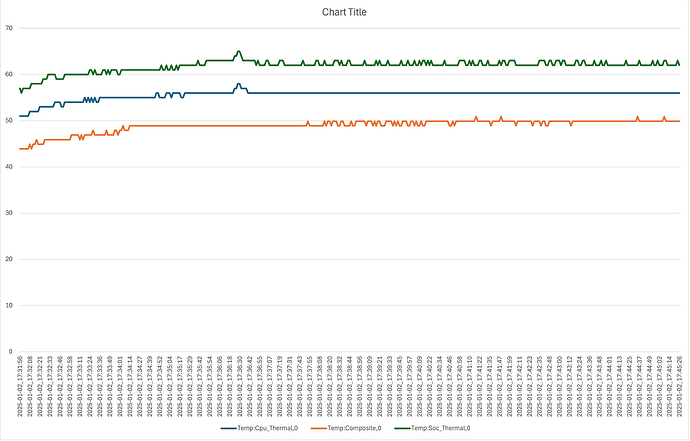Click the y-axis label 20
Image resolution: width=690 pixels, height=441 pixels.
tap(9, 259)
